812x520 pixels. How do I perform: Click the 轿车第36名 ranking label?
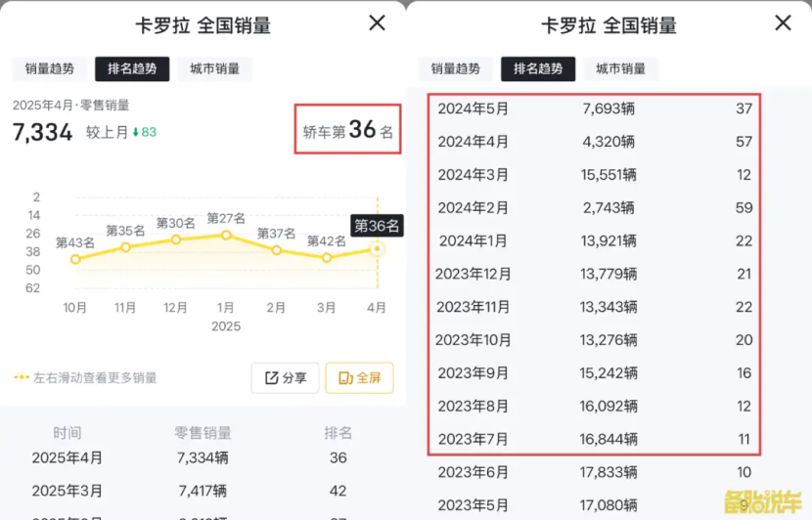coord(348,129)
